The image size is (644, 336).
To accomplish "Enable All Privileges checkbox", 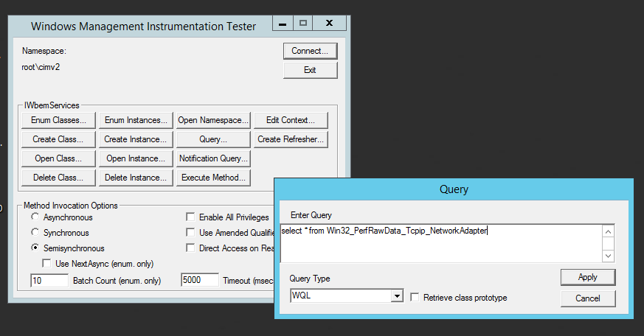I will (x=190, y=217).
